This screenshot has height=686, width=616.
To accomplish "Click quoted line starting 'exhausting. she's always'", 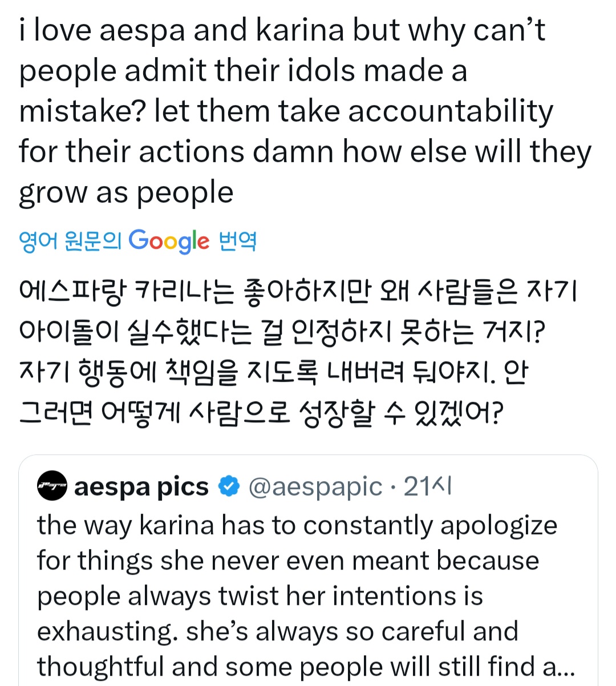I will point(277,631).
